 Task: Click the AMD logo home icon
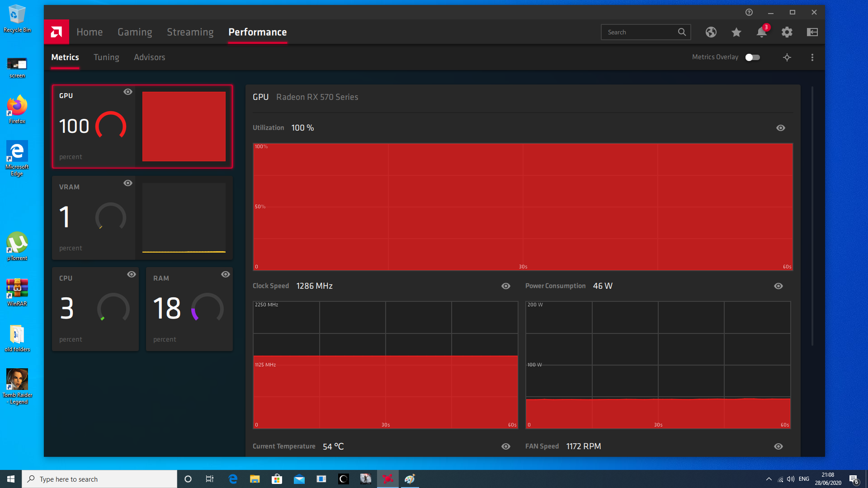click(57, 32)
